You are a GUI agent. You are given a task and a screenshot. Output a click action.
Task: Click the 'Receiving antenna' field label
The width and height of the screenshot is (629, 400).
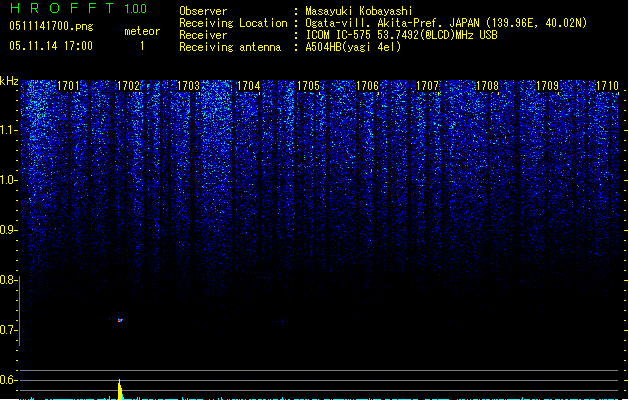click(x=230, y=47)
